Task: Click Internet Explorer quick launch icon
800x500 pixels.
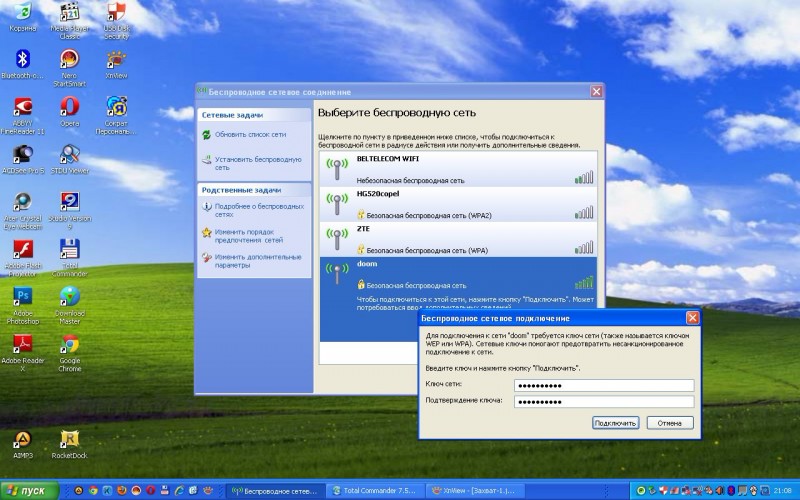Action: click(179, 490)
